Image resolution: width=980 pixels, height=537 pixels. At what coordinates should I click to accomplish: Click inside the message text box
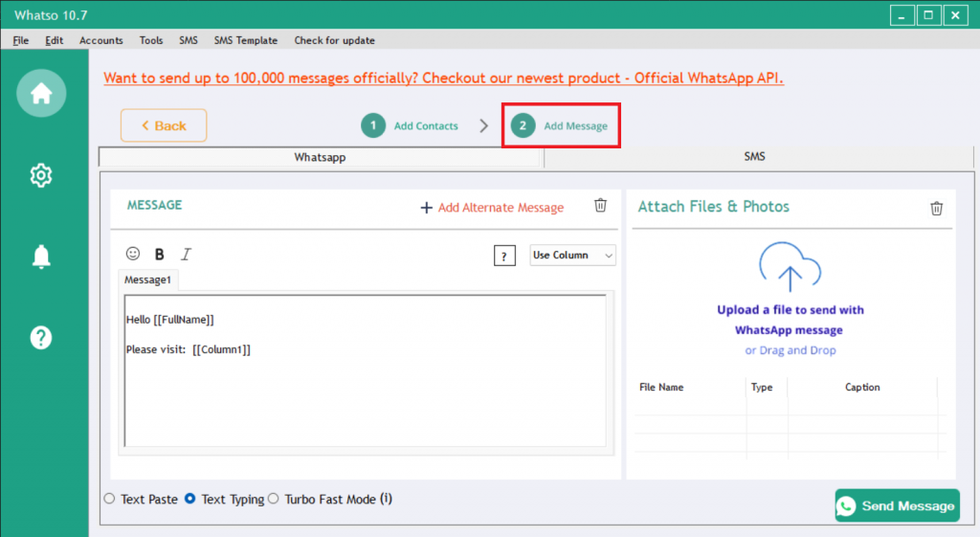click(x=365, y=370)
